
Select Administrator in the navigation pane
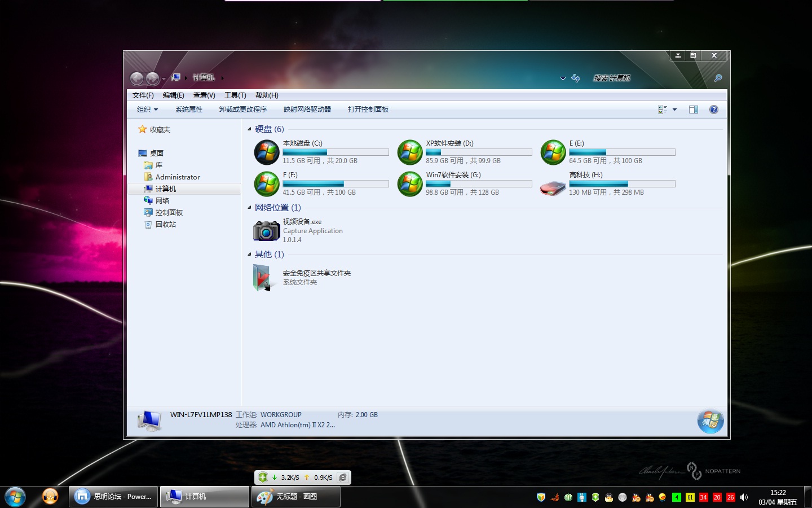tap(178, 177)
